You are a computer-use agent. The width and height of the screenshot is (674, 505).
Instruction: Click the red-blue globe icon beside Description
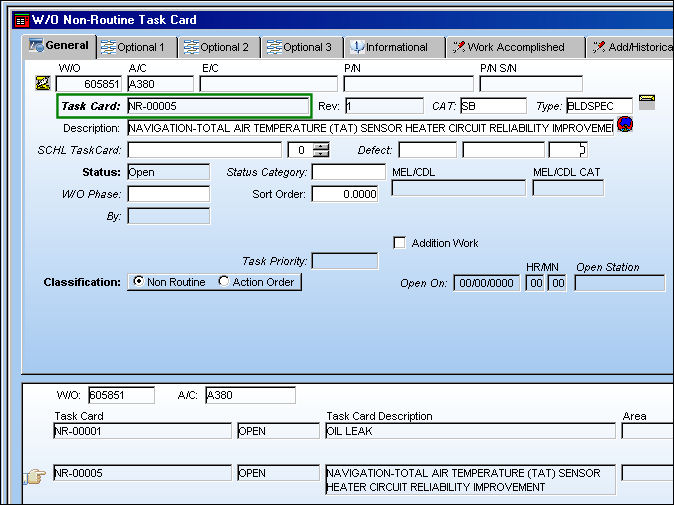625,124
